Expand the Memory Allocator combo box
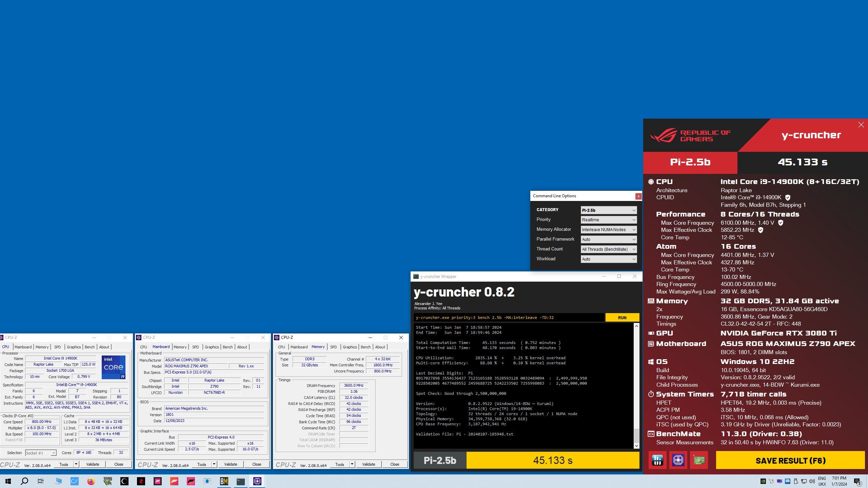 pos(609,230)
